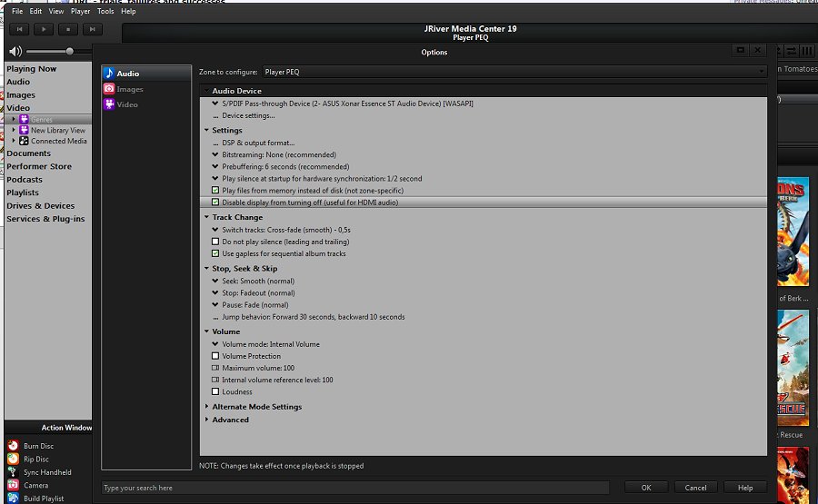Enable Do not play silence checkbox
Viewport: 818px width, 504px height.
[215, 242]
